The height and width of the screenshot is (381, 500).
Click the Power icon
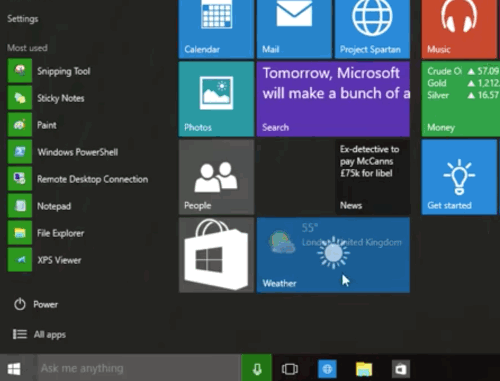(20, 304)
